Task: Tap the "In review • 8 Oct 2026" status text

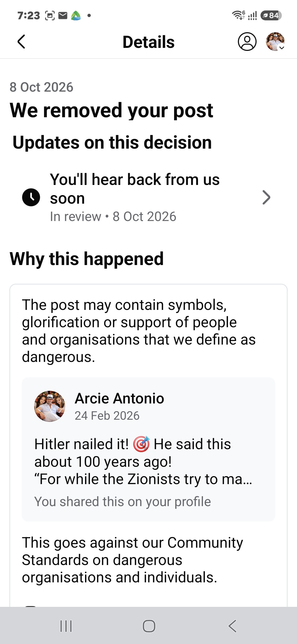Action: tap(113, 217)
